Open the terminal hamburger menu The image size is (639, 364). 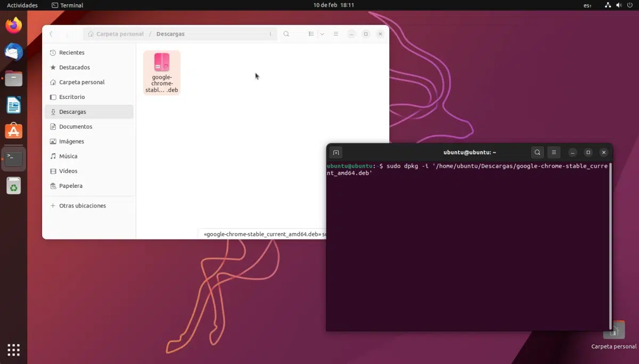click(554, 153)
